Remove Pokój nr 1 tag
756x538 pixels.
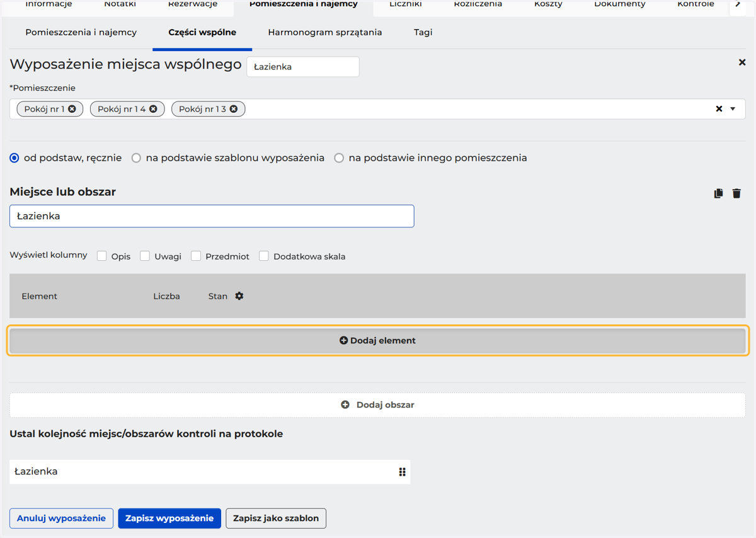pos(72,109)
